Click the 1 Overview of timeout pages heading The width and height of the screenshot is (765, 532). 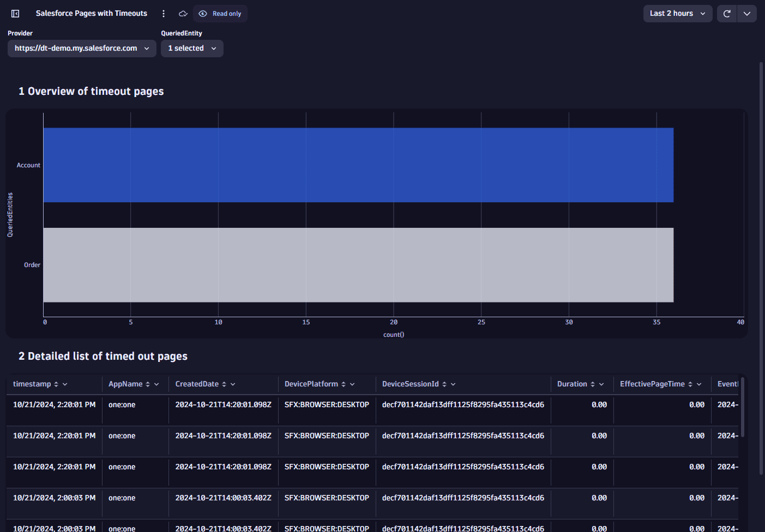point(91,92)
